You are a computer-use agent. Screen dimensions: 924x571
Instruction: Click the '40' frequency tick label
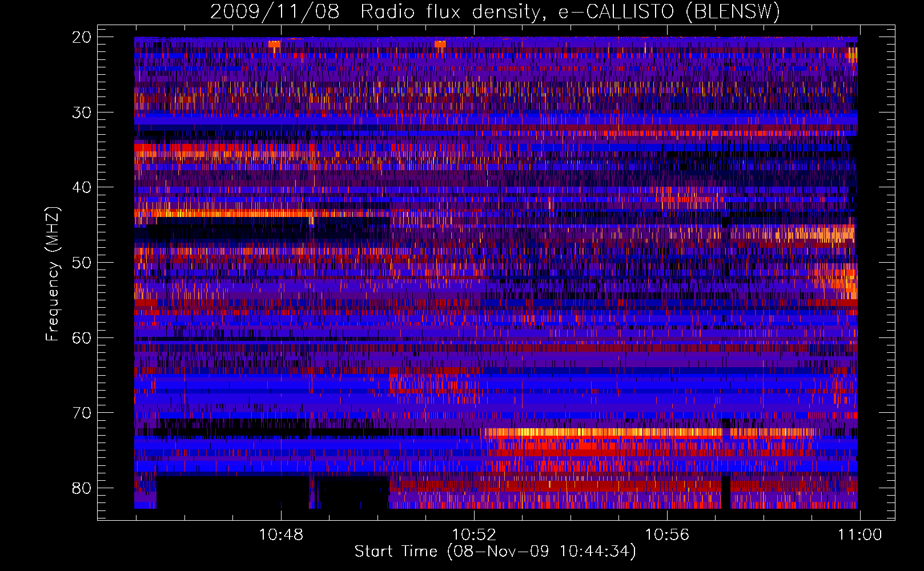pyautogui.click(x=82, y=187)
